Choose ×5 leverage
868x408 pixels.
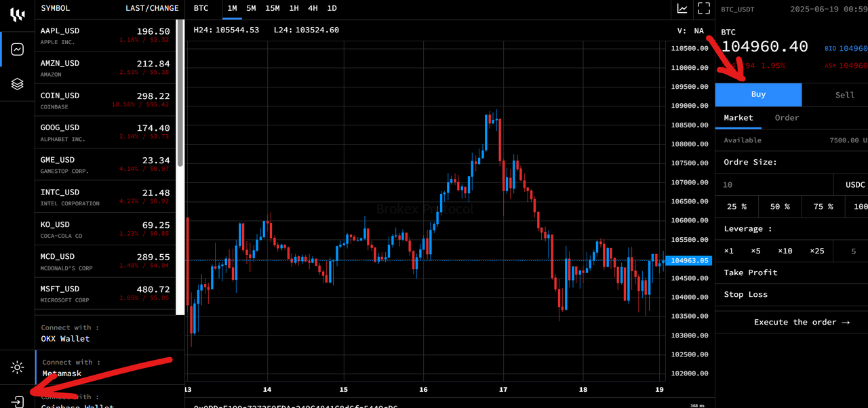click(x=756, y=251)
